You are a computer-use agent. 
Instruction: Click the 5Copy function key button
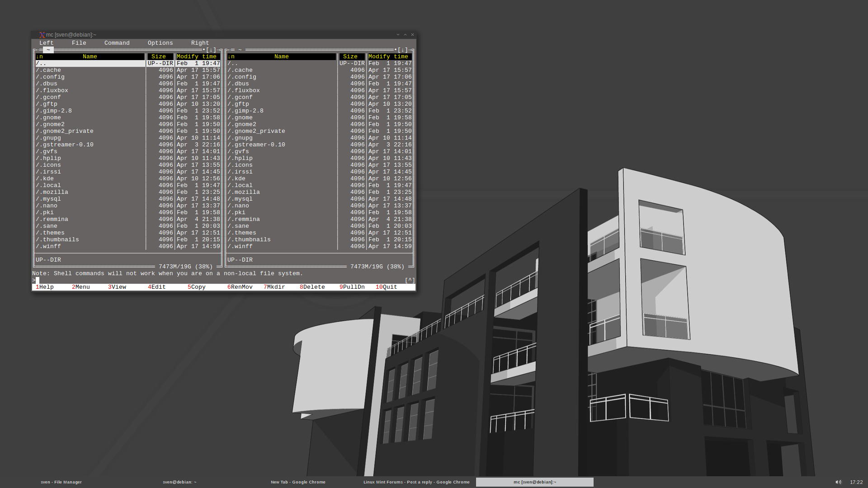tap(197, 287)
